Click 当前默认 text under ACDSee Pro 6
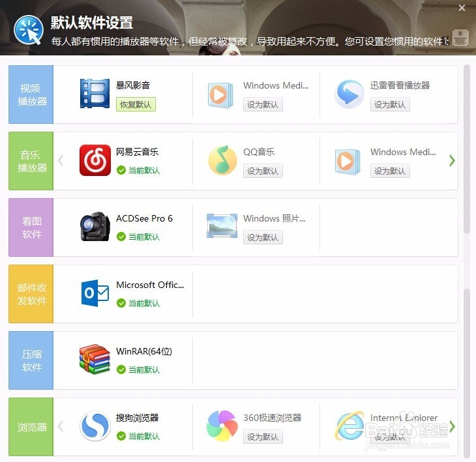The height and width of the screenshot is (462, 476). (144, 237)
